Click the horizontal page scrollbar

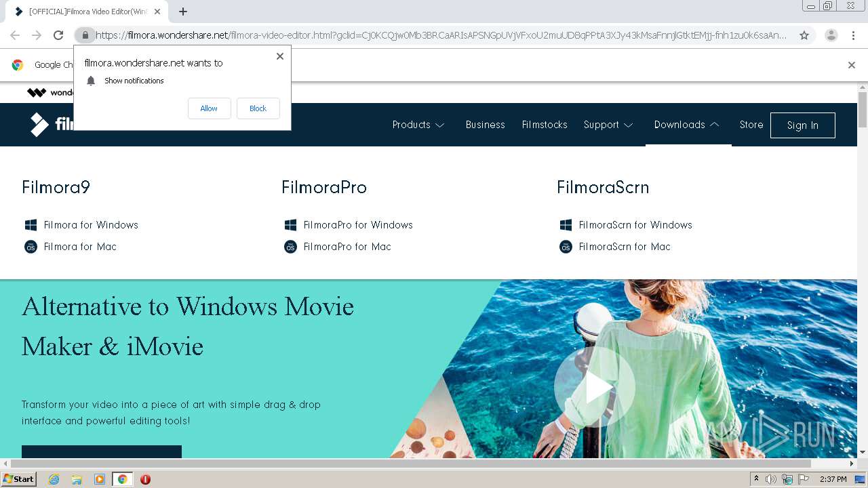(410, 464)
